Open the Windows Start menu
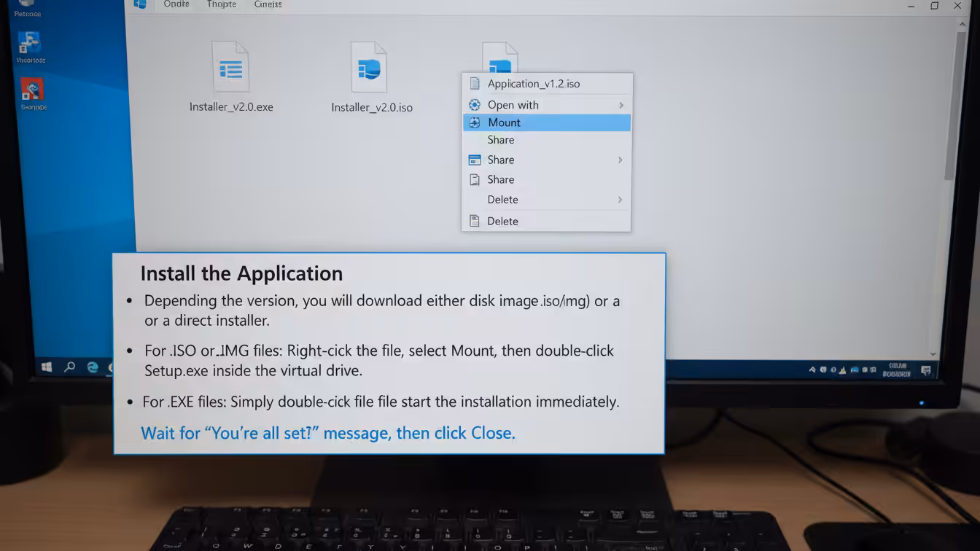980x551 pixels. [47, 367]
